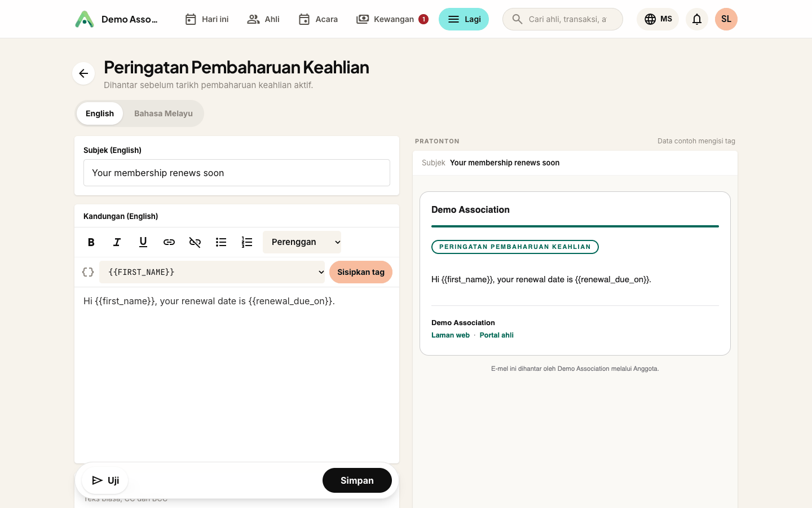
Task: Open the Peranggan paragraph style dropdown
Action: [x=302, y=242]
